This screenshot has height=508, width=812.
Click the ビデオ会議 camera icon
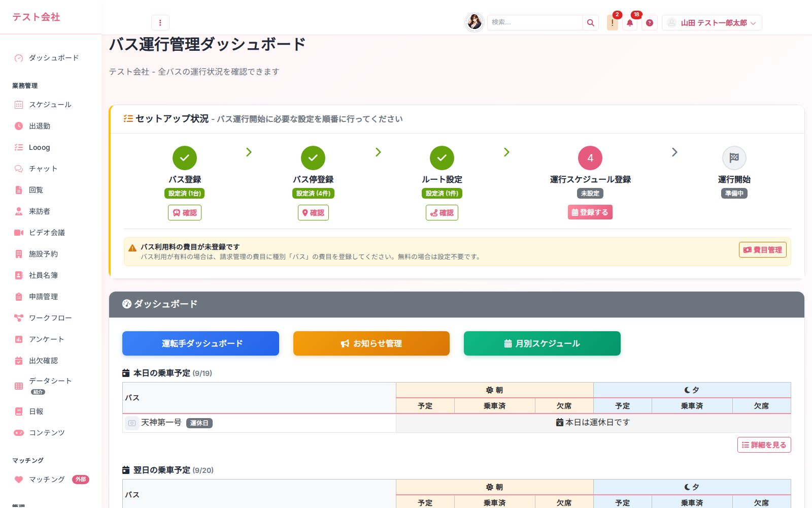(19, 233)
